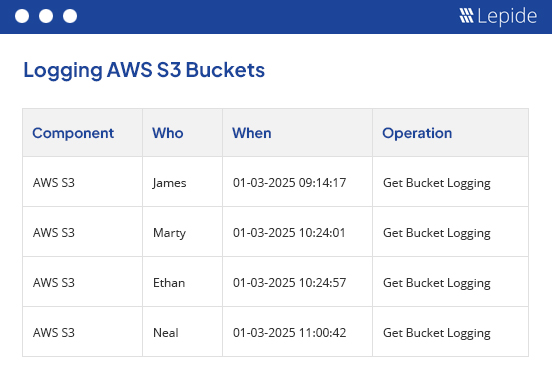Click AWS S3 in Marty row
This screenshot has height=380, width=552.
54,233
